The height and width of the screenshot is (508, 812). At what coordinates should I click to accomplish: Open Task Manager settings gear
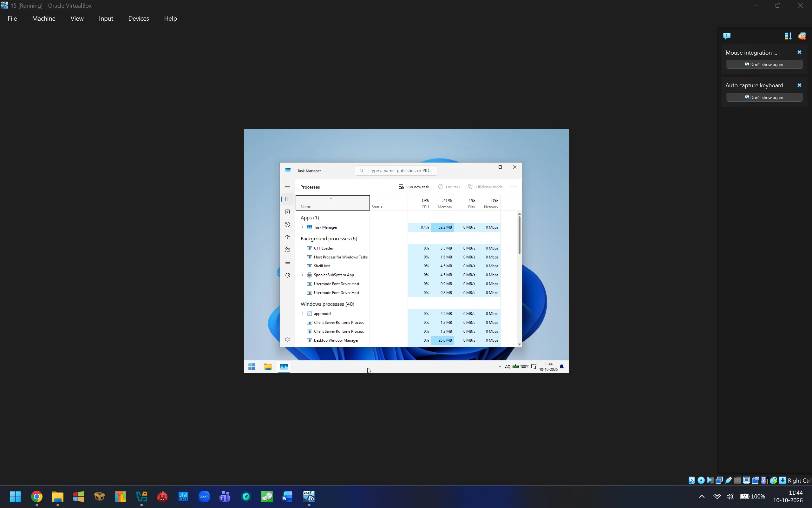tap(287, 339)
